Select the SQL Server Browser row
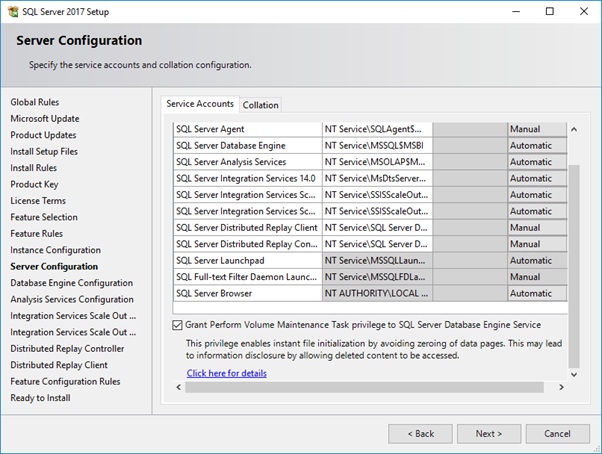The width and height of the screenshot is (602, 454). (x=248, y=294)
